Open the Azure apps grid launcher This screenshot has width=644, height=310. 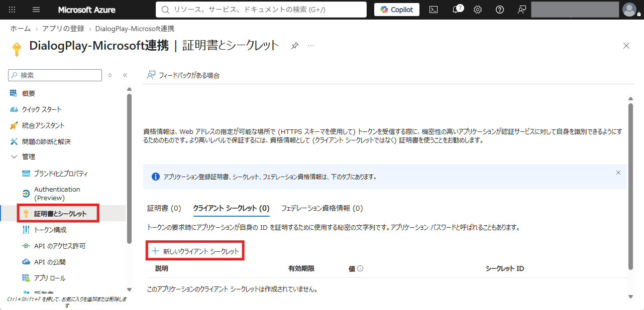[x=13, y=10]
